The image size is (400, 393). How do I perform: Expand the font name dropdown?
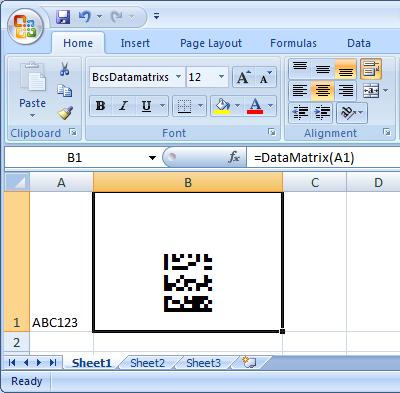179,77
